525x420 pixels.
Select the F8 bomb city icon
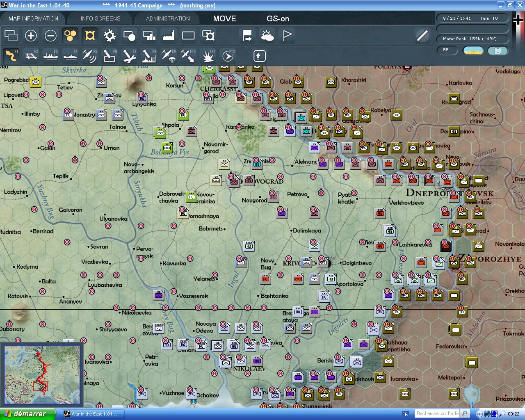(149, 55)
